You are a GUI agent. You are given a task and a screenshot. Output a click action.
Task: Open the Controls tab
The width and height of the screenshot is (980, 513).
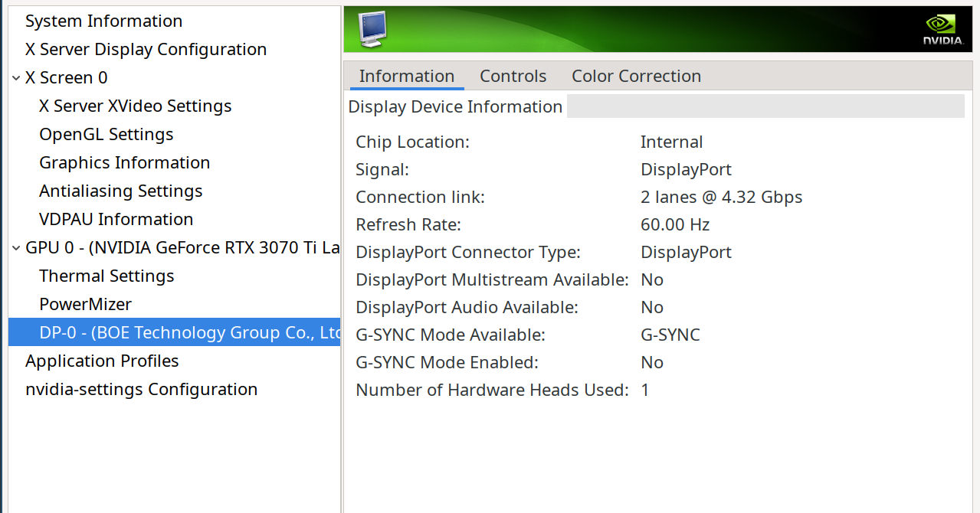coord(513,77)
